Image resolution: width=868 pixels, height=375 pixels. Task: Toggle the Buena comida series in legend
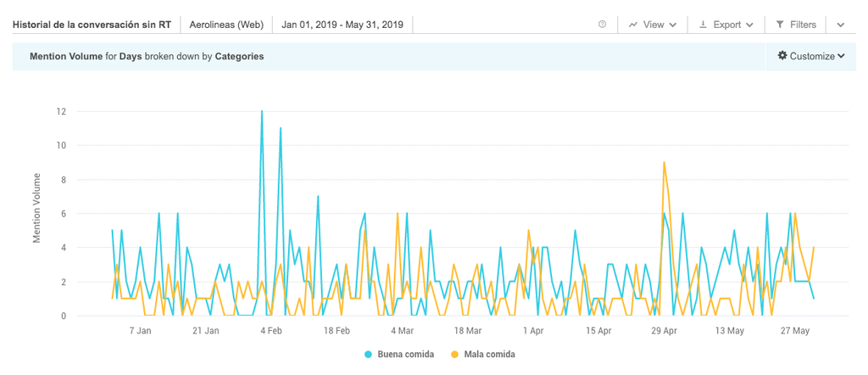click(405, 354)
